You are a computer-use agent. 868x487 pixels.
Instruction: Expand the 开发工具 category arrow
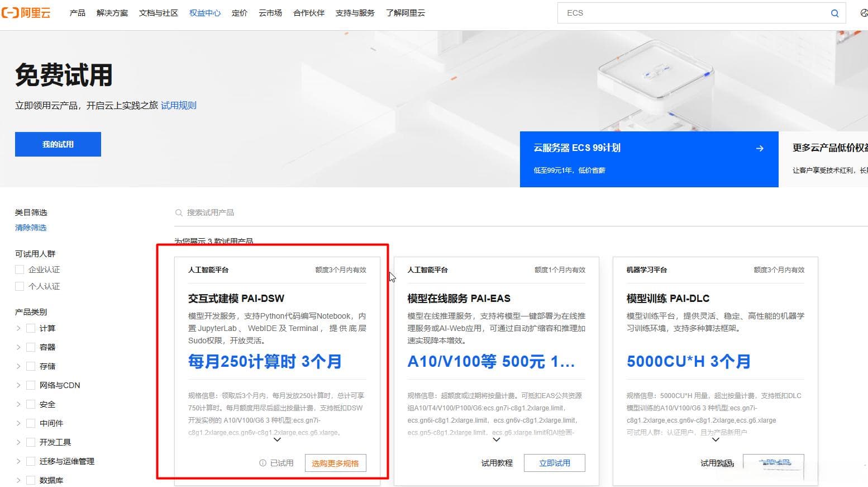[x=18, y=442]
